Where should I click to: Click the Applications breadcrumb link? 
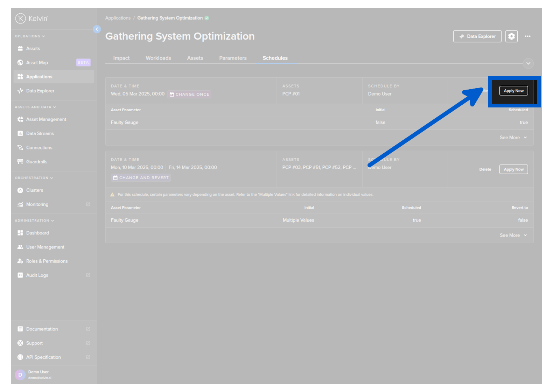tap(118, 18)
